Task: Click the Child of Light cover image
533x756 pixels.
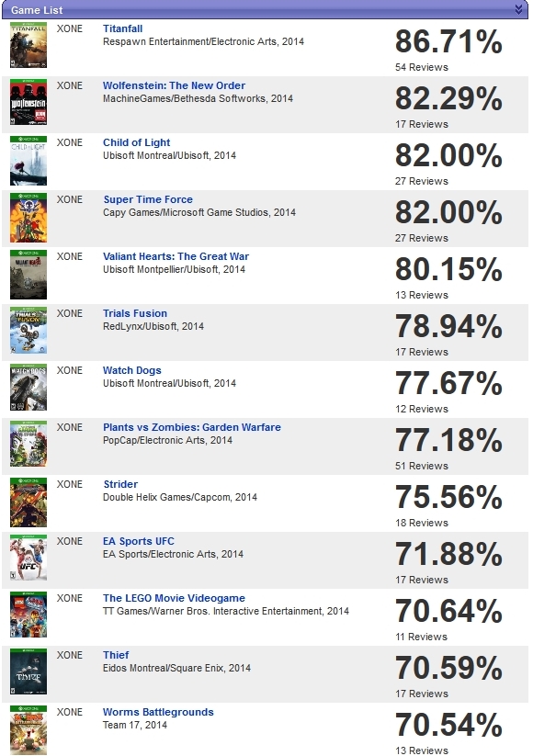Action: tap(28, 161)
